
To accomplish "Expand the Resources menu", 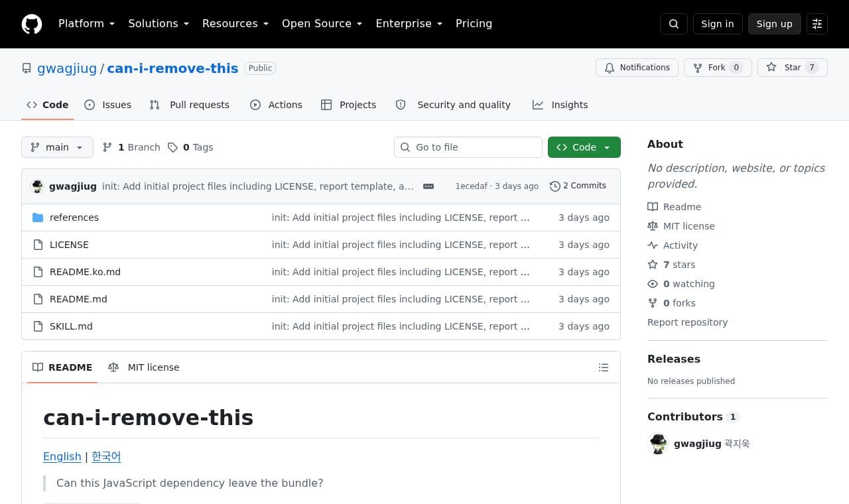I will 235,24.
